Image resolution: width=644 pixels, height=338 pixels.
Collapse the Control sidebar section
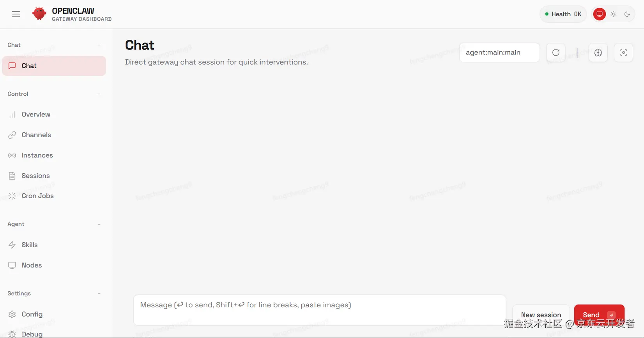click(x=99, y=94)
